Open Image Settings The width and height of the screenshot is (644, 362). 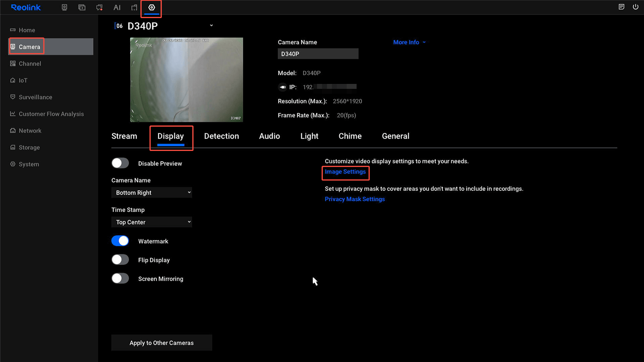tap(345, 172)
